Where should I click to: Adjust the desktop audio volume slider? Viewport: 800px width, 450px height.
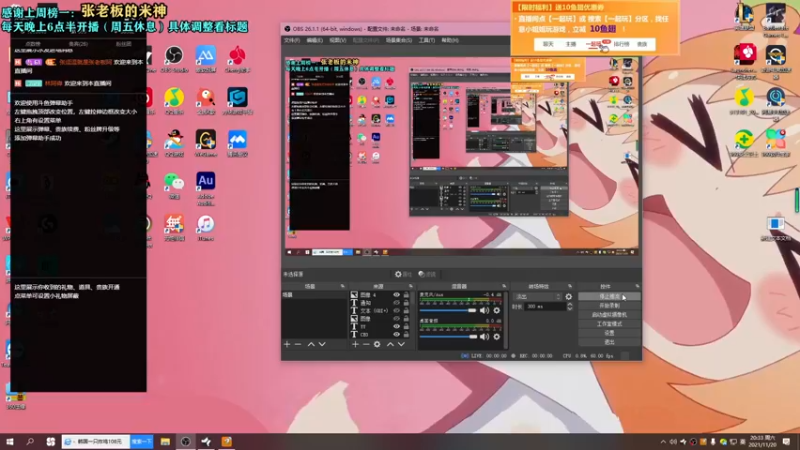(x=448, y=337)
